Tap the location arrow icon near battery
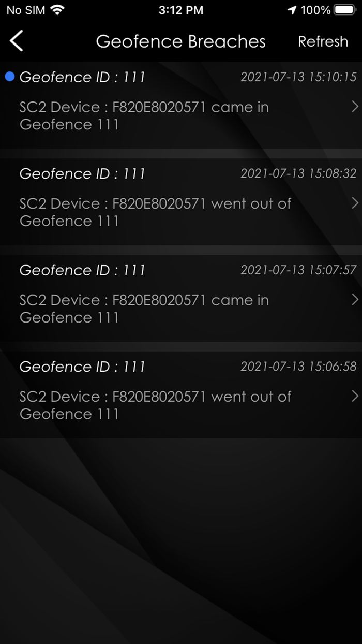The width and height of the screenshot is (362, 644). coord(292,9)
